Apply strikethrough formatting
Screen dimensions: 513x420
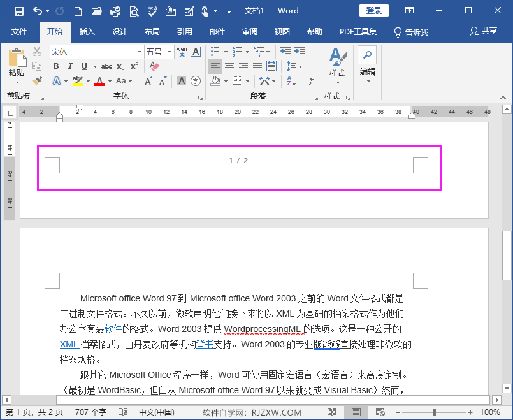tap(107, 66)
